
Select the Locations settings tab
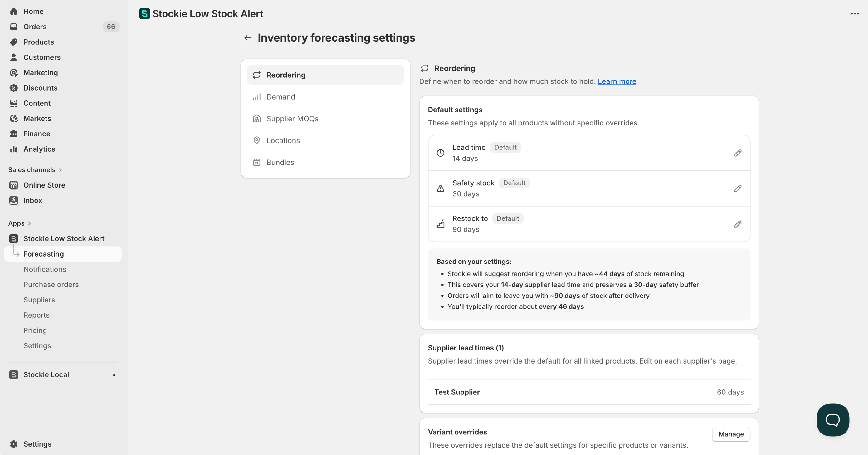[x=283, y=141]
